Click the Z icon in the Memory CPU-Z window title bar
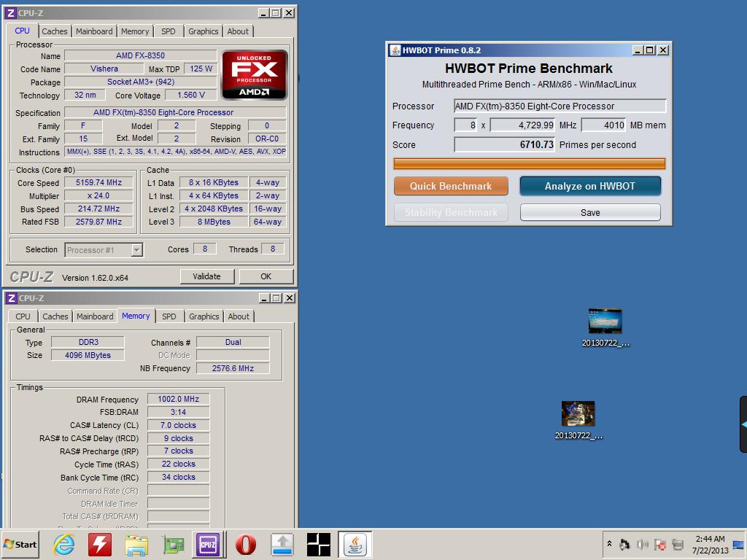The image size is (747, 560). coord(12,298)
